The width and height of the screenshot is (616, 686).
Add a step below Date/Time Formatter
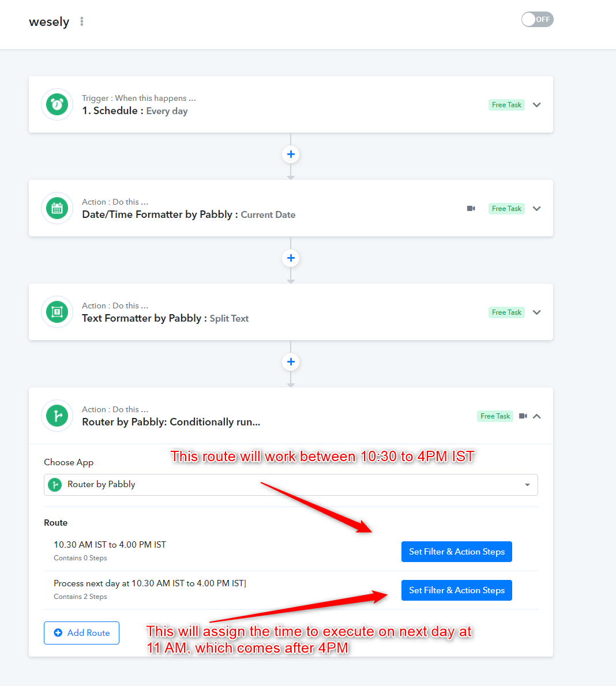pos(291,258)
